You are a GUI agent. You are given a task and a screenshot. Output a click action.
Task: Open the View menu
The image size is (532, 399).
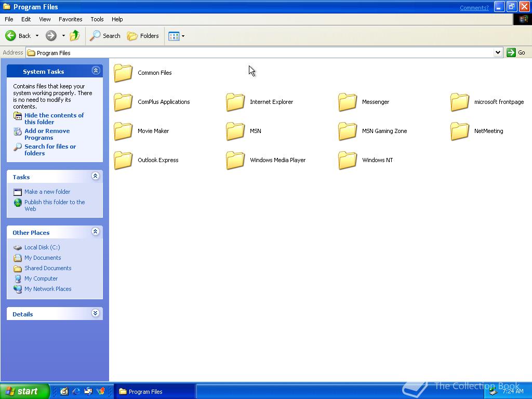pos(45,19)
